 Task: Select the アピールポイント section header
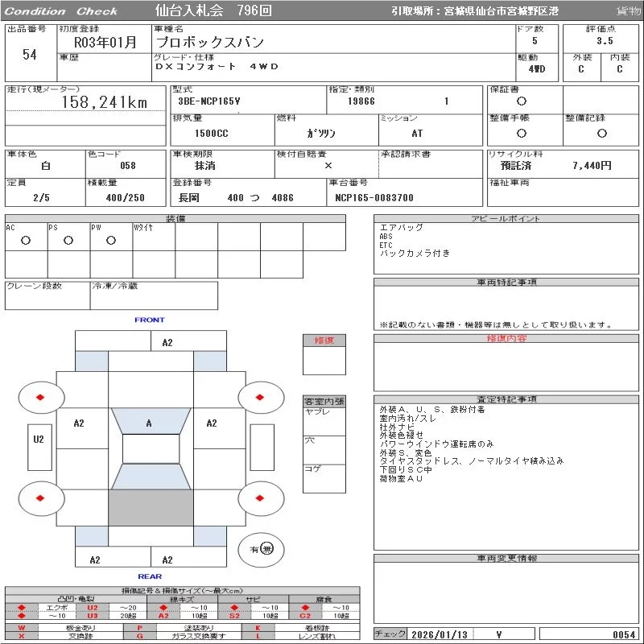click(x=505, y=219)
